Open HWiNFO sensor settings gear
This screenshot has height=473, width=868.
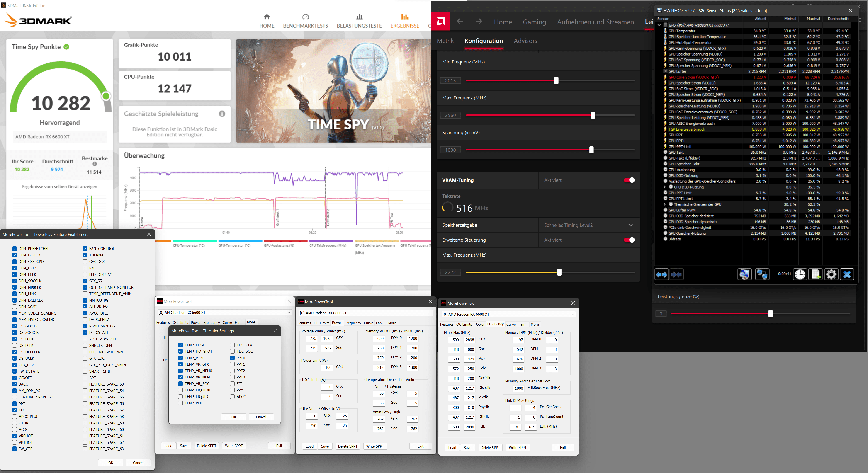pyautogui.click(x=831, y=274)
